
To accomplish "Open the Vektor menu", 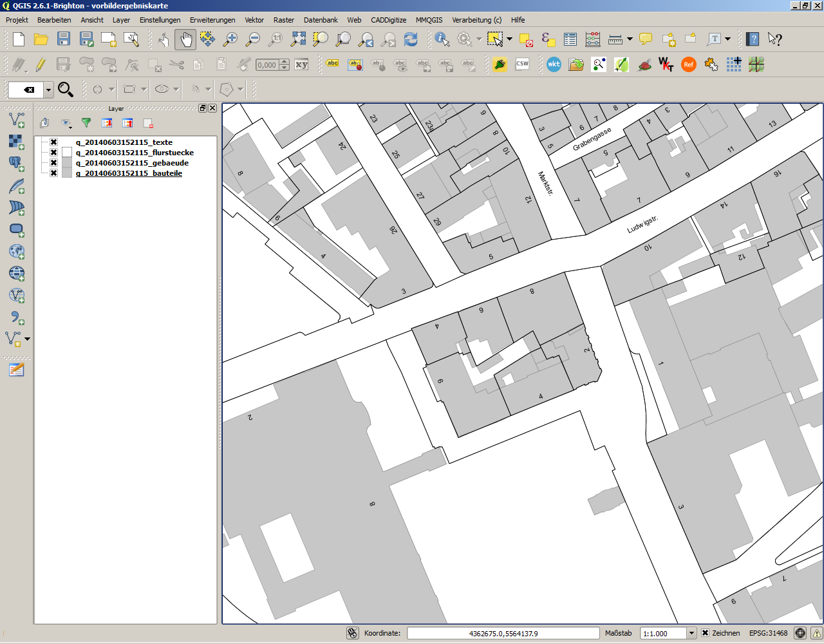I will pyautogui.click(x=254, y=20).
